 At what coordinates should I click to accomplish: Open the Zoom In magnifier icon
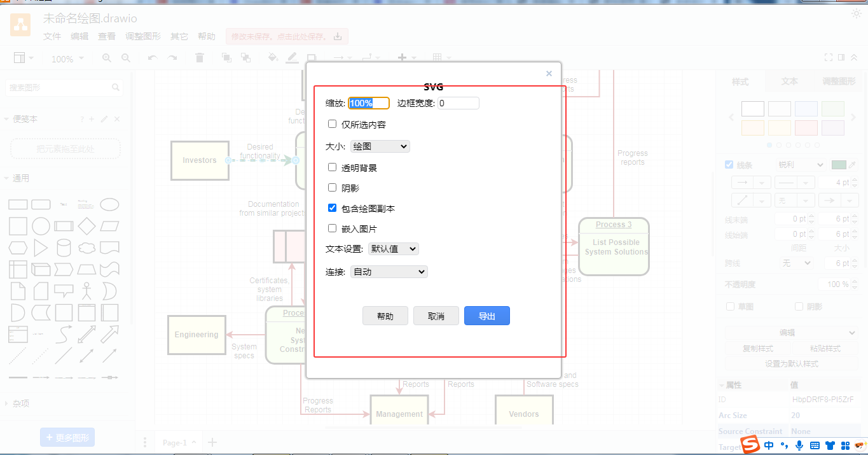tap(106, 58)
